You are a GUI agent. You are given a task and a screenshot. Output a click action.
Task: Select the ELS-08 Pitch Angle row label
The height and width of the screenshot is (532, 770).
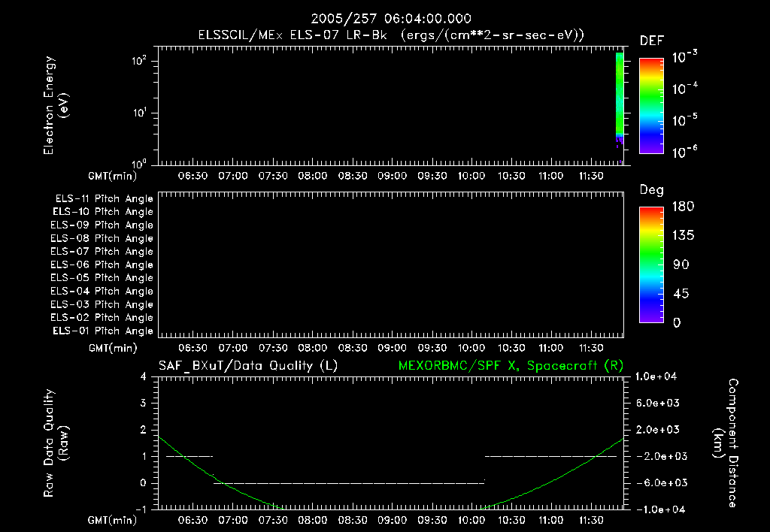click(x=102, y=238)
